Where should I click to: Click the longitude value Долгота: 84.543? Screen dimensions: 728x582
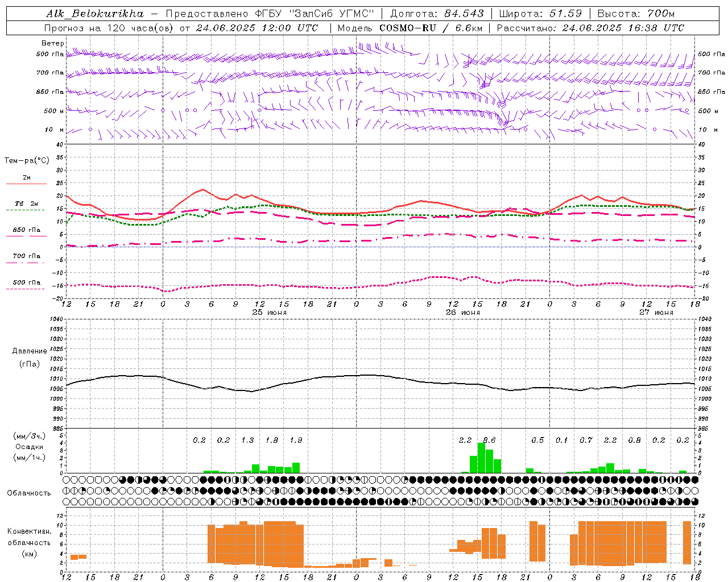(x=437, y=14)
